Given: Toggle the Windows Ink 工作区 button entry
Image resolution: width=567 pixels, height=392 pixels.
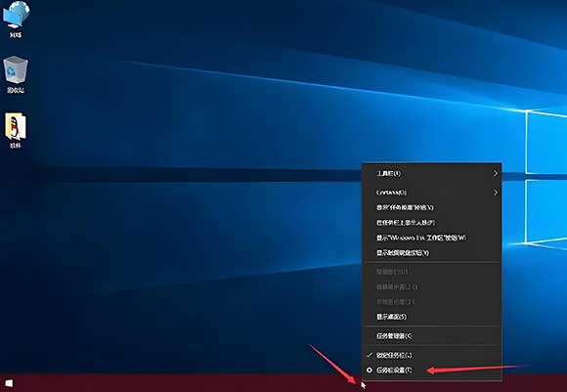Looking at the screenshot, I should click(x=432, y=238).
